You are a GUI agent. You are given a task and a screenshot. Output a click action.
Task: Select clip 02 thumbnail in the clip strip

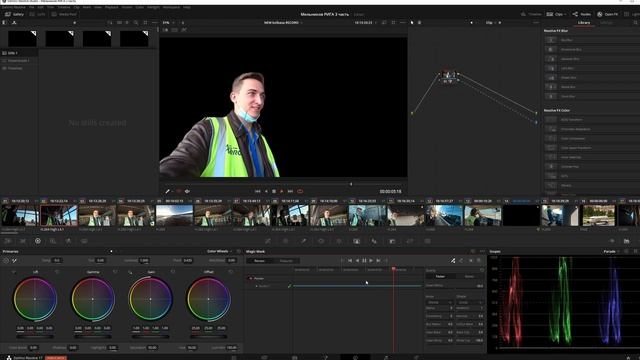(58, 216)
